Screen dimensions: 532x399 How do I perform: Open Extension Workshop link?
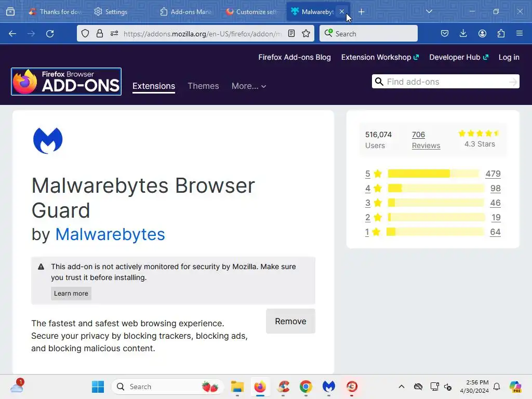pos(380,57)
